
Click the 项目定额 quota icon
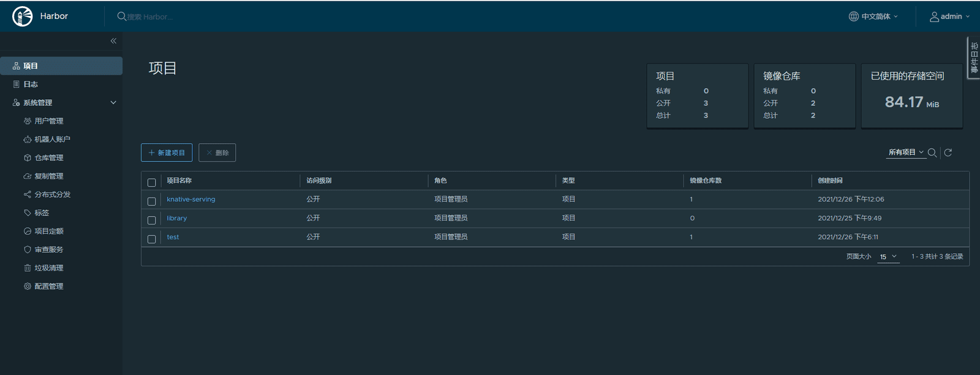[x=28, y=231]
